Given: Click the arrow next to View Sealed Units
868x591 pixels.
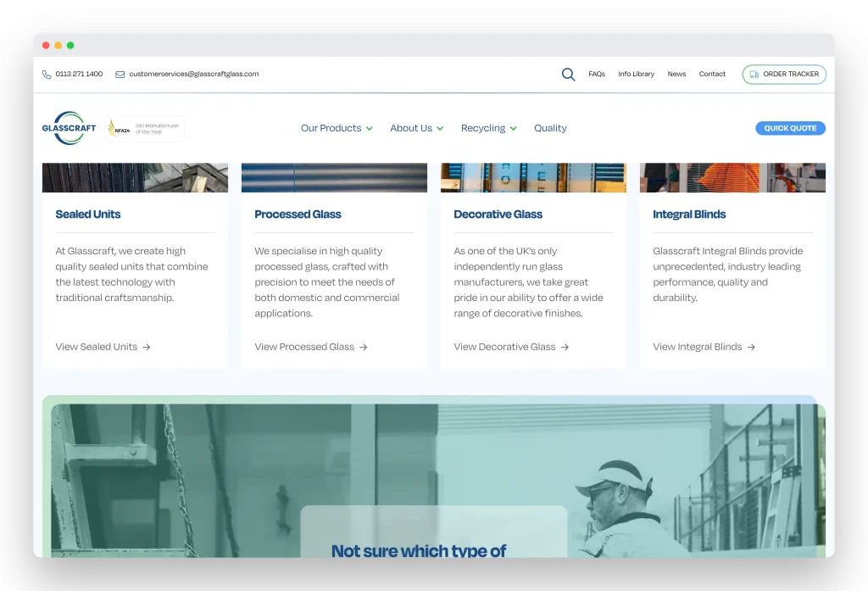Looking at the screenshot, I should tap(146, 348).
